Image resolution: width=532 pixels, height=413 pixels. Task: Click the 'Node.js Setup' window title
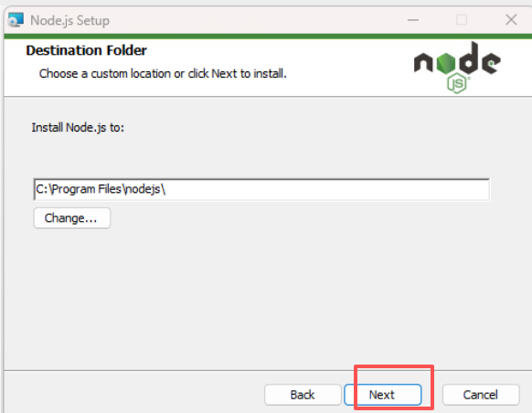point(69,21)
